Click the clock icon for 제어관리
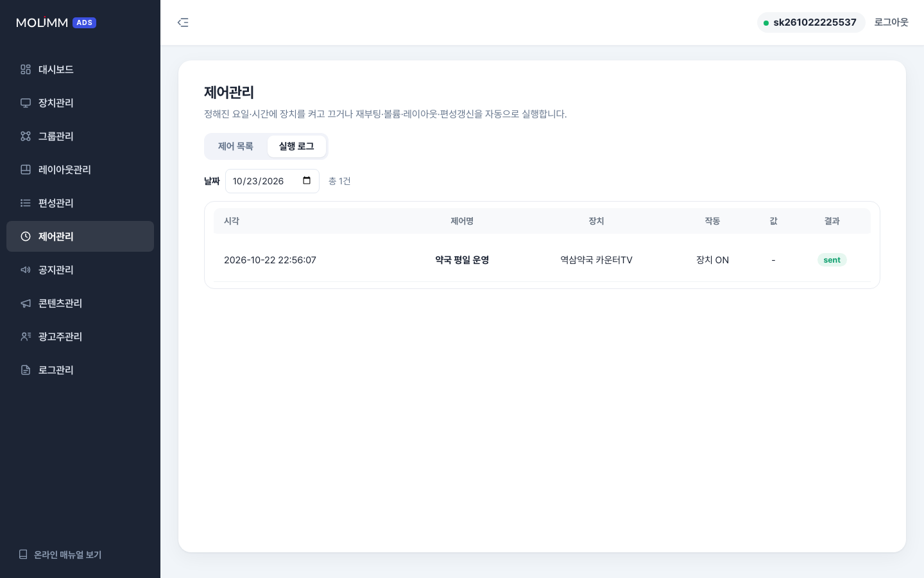The width and height of the screenshot is (924, 578). (x=26, y=236)
